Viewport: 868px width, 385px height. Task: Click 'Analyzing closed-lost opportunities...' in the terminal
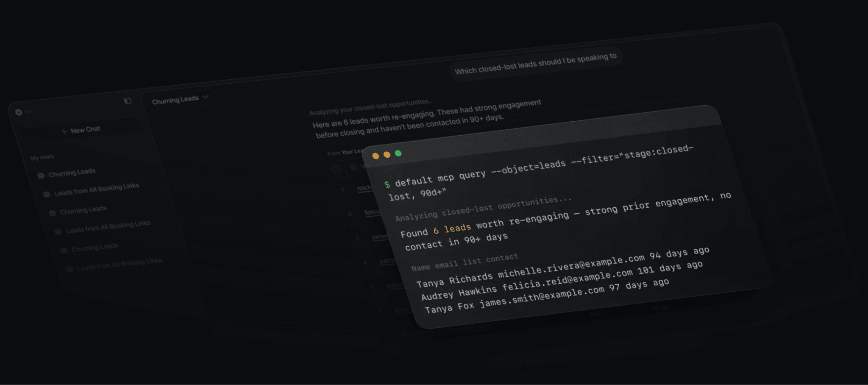click(x=484, y=208)
